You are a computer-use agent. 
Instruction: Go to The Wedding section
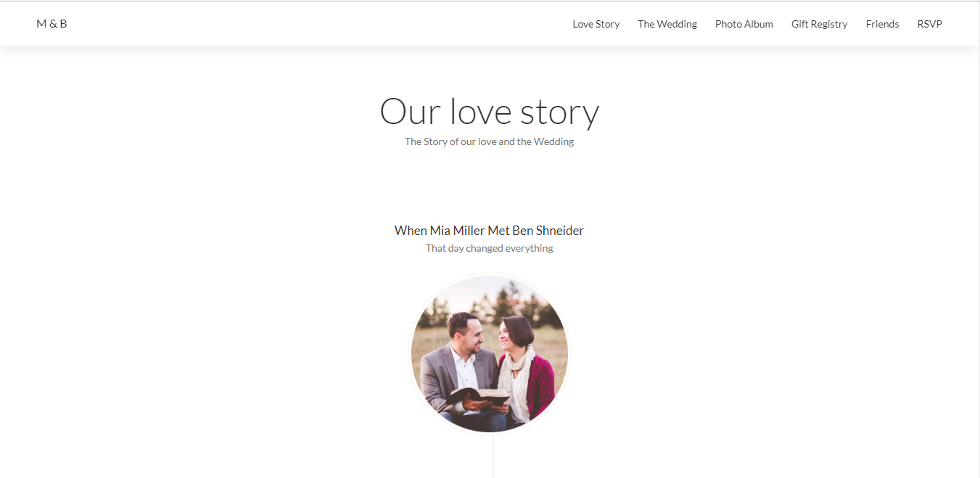pos(667,24)
